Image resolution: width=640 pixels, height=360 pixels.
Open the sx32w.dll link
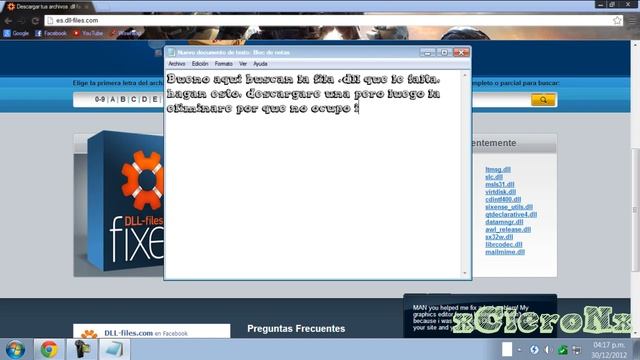(499, 237)
